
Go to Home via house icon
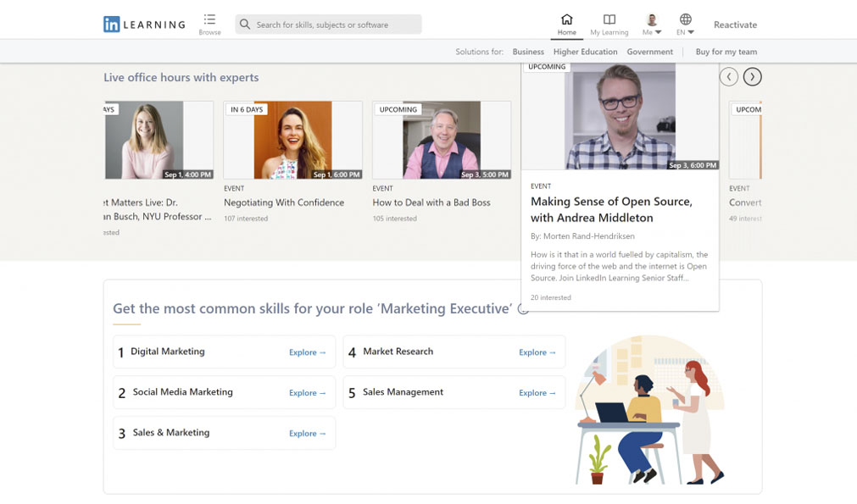(x=567, y=19)
